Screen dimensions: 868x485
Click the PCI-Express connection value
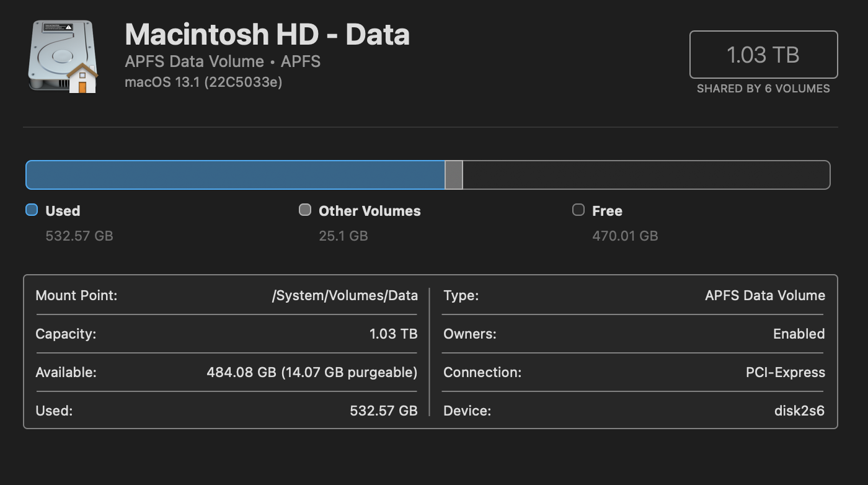(x=786, y=372)
